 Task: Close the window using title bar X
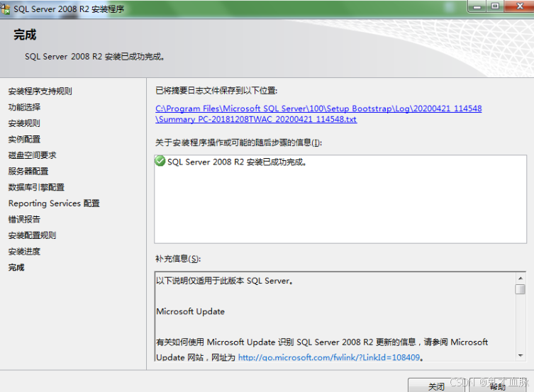point(519,6)
